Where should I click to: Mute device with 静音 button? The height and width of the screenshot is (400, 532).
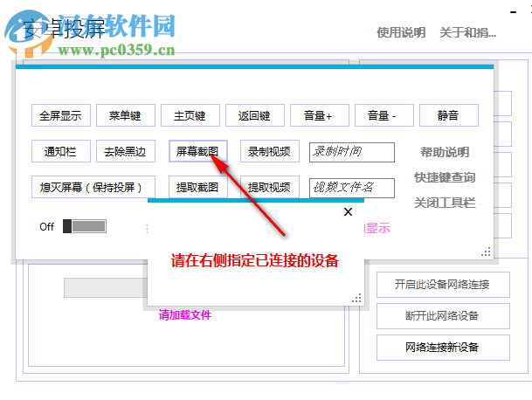coord(449,115)
